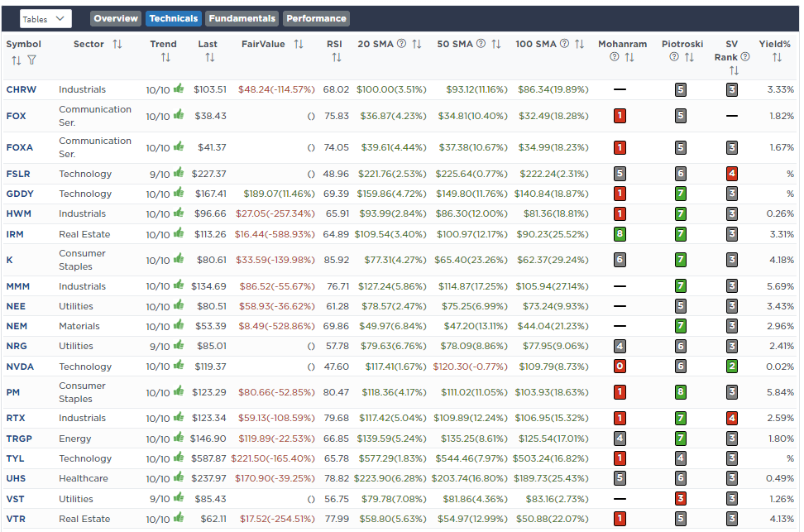Screen dimensions: 804x532
Task: Select FSLR trend score 9/10
Action: pos(160,175)
